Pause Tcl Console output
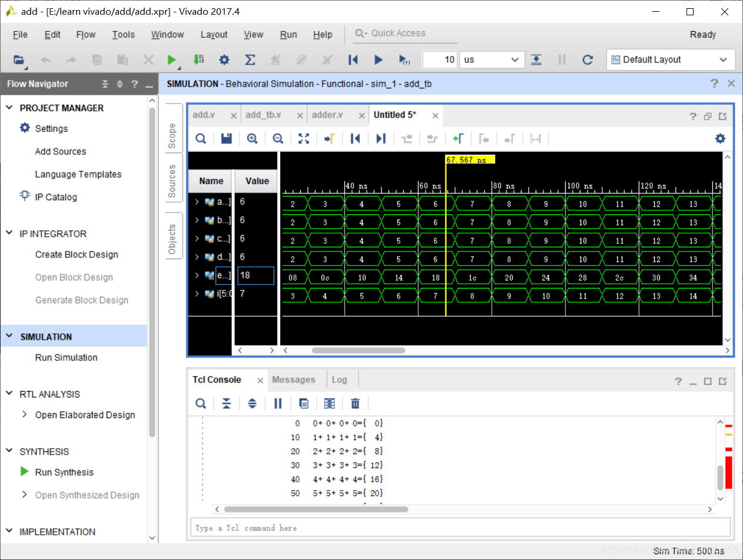Screen dimensions: 743x560 tap(278, 403)
